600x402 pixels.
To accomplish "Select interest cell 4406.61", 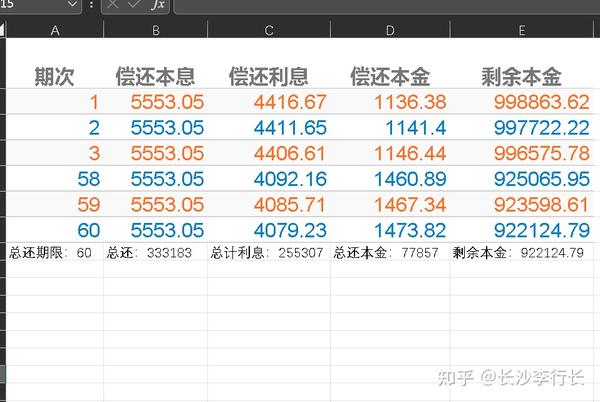I will click(x=269, y=153).
